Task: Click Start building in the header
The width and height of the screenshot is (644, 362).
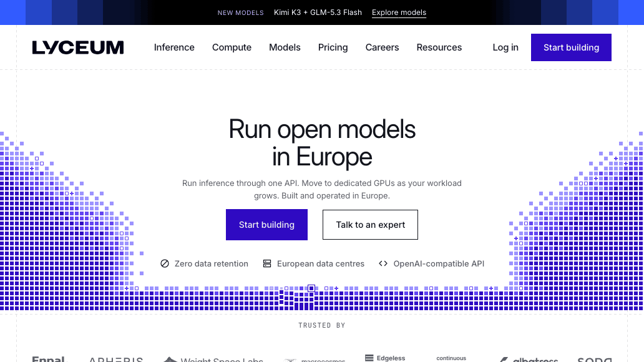Action: click(572, 47)
